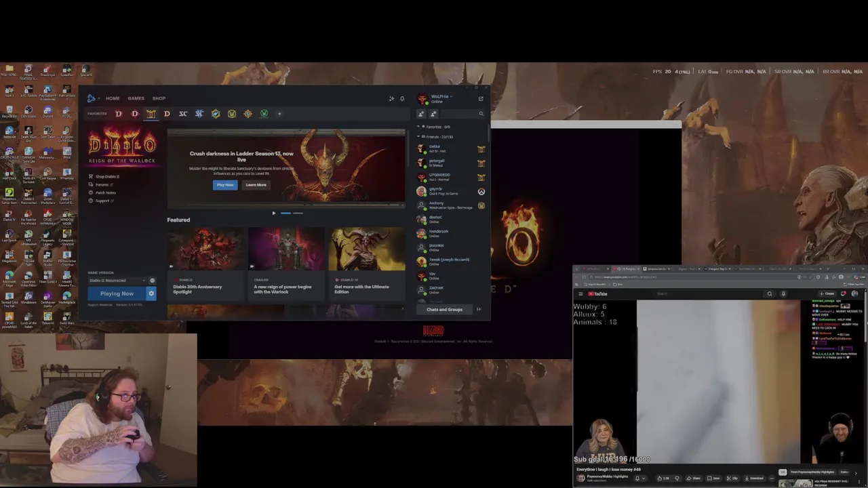The width and height of the screenshot is (868, 488).
Task: Click the friend management icon beside Add Friend
Action: (433, 114)
